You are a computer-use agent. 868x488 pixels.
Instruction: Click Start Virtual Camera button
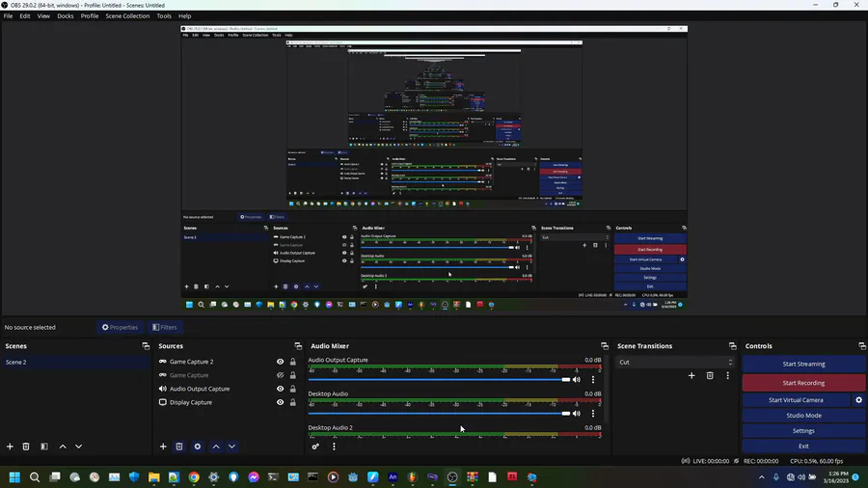tap(796, 400)
